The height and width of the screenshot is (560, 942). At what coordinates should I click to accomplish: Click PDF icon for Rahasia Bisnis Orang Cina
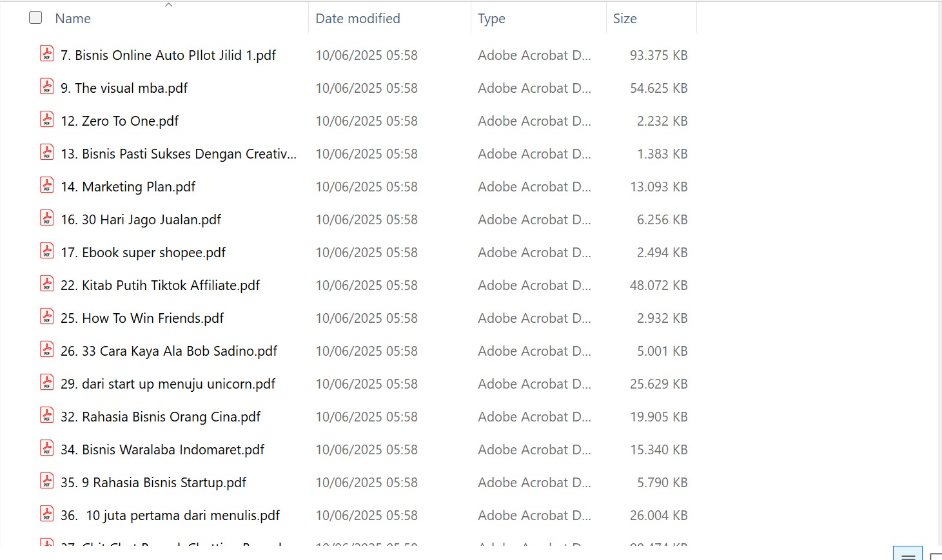[47, 416]
